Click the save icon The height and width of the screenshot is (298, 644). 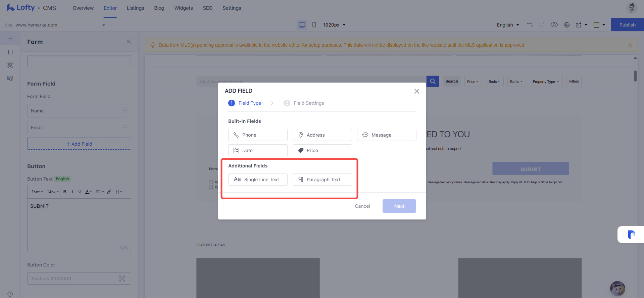pyautogui.click(x=596, y=25)
